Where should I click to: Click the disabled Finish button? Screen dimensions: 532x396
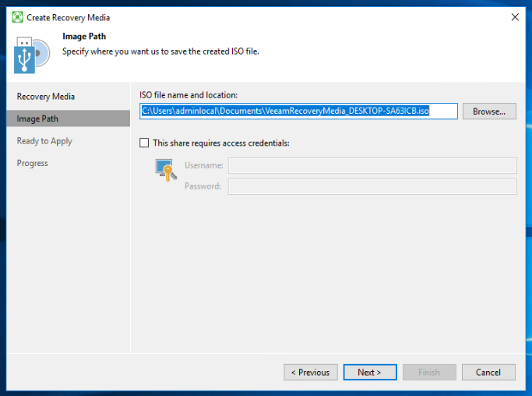pyautogui.click(x=429, y=373)
